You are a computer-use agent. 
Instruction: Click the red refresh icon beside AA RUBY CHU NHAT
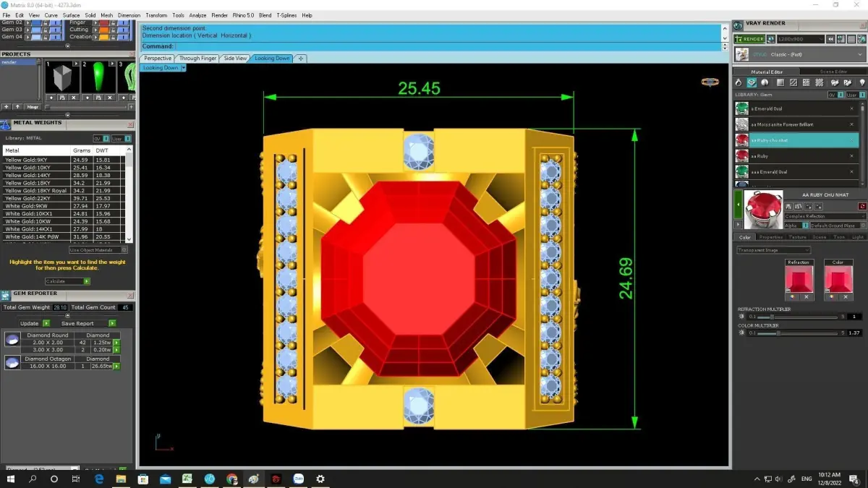(x=862, y=207)
